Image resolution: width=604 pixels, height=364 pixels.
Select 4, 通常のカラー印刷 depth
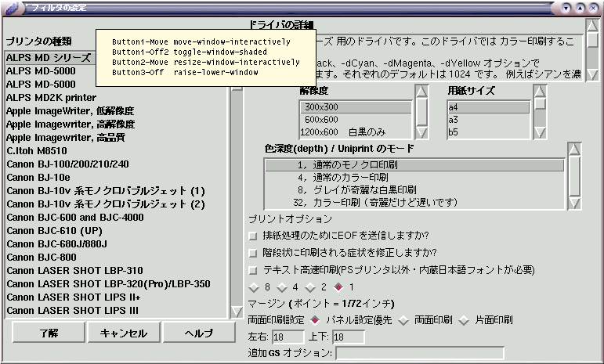pyautogui.click(x=414, y=178)
